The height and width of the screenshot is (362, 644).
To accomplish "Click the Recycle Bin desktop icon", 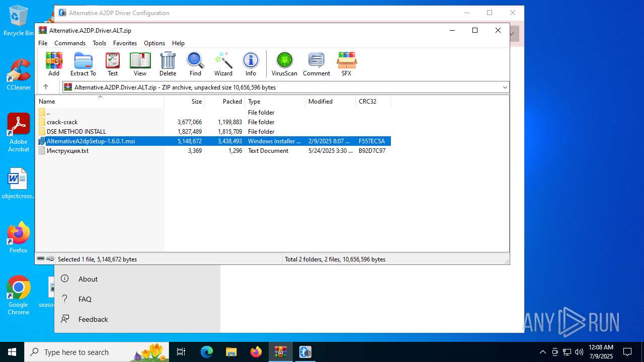I will [19, 21].
